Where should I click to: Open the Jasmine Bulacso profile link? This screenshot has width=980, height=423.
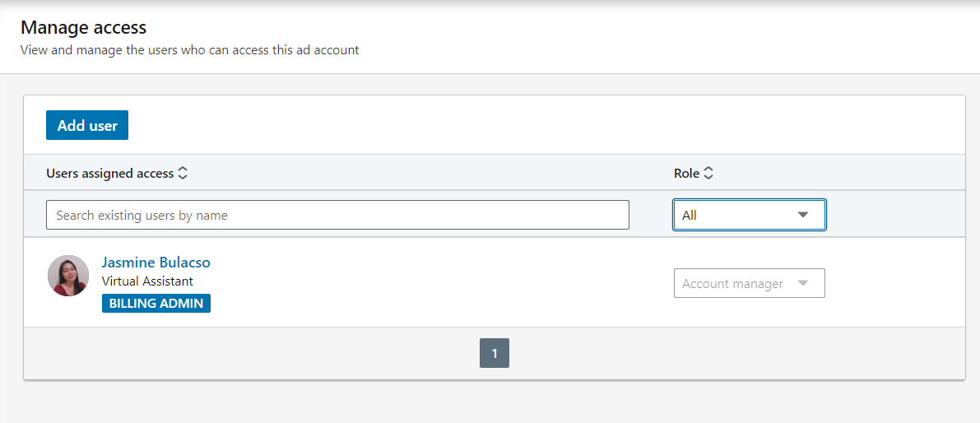156,262
